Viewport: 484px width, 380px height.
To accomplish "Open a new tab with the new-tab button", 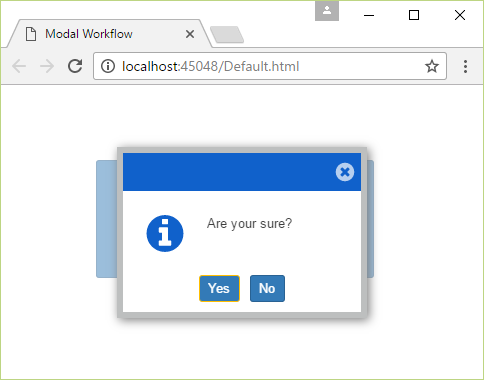I will pyautogui.click(x=227, y=35).
